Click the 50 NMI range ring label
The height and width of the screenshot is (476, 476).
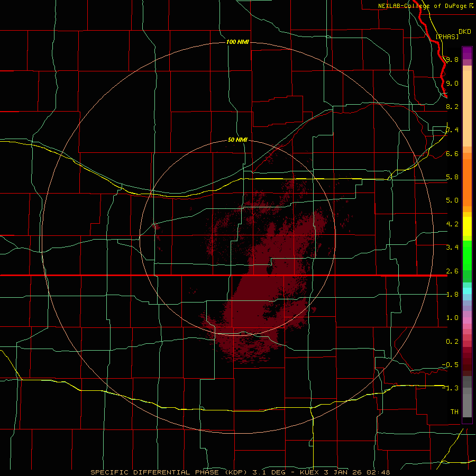pos(237,140)
